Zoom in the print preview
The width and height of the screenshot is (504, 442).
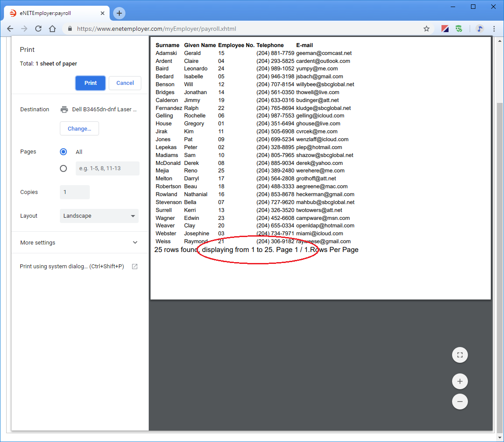coord(460,381)
